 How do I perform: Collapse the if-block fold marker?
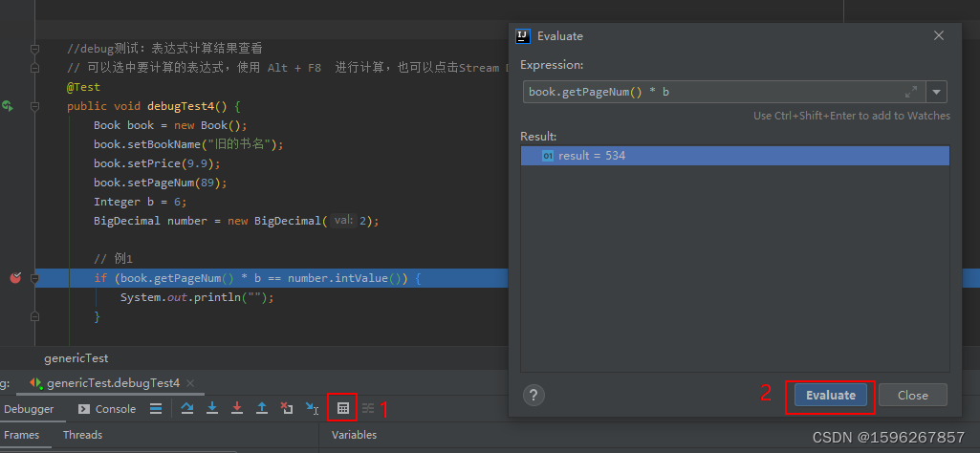35,278
